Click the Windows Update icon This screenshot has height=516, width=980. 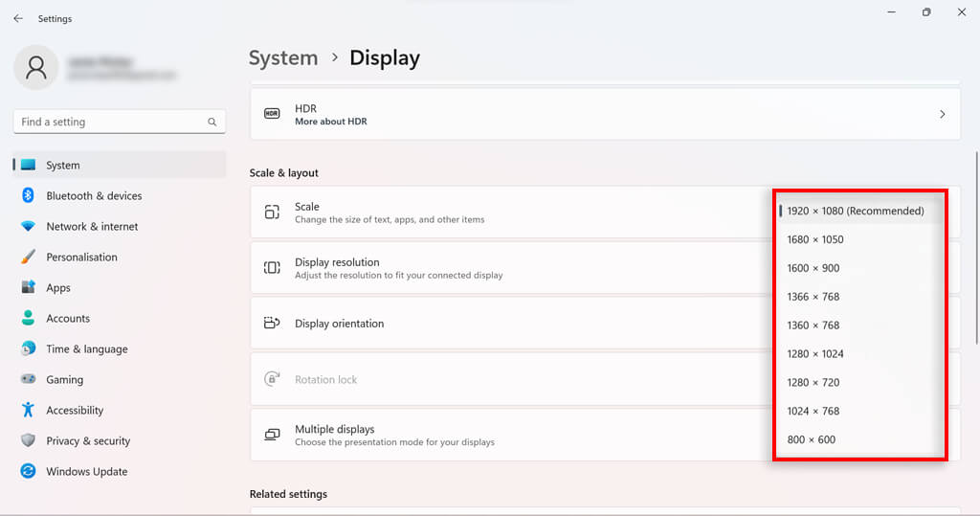[x=28, y=472]
